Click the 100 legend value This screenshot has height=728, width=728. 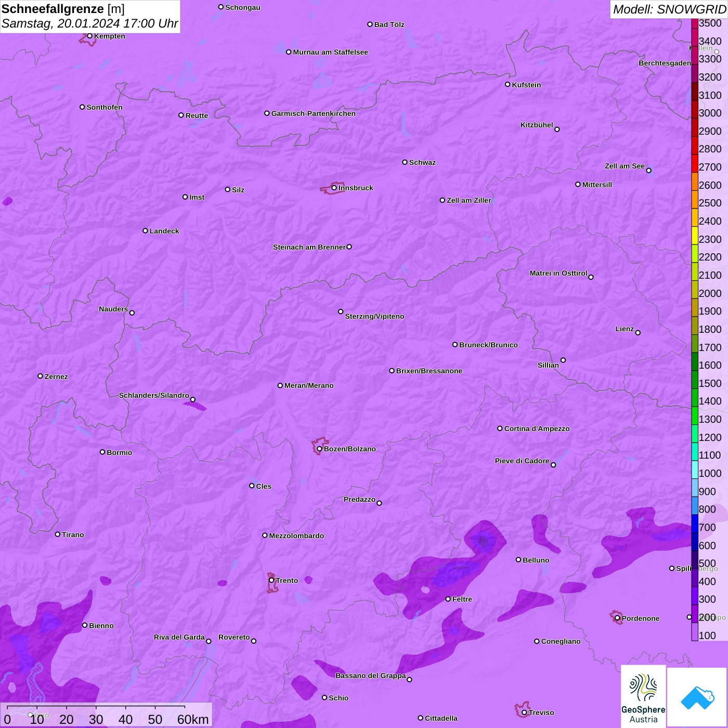click(x=707, y=635)
